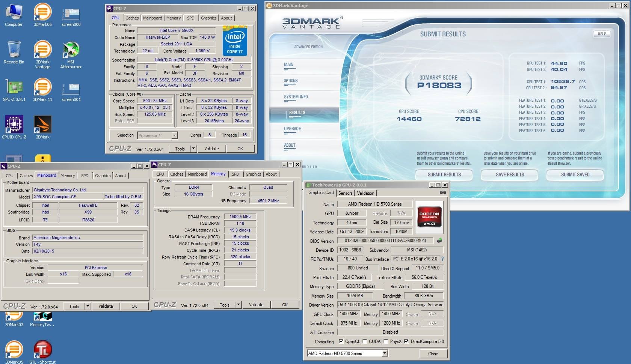The image size is (631, 364).
Task: Click the BIOS Version field in GPU-Z
Action: pyautogui.click(x=385, y=241)
